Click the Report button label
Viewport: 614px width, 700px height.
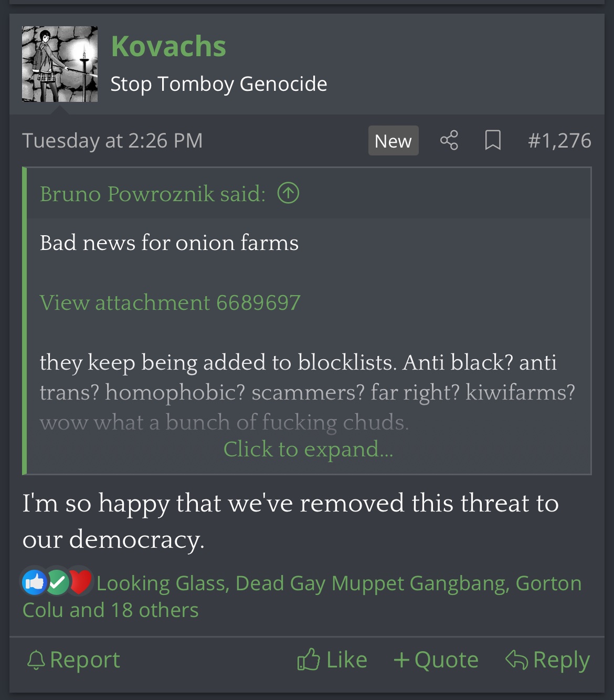coord(85,660)
